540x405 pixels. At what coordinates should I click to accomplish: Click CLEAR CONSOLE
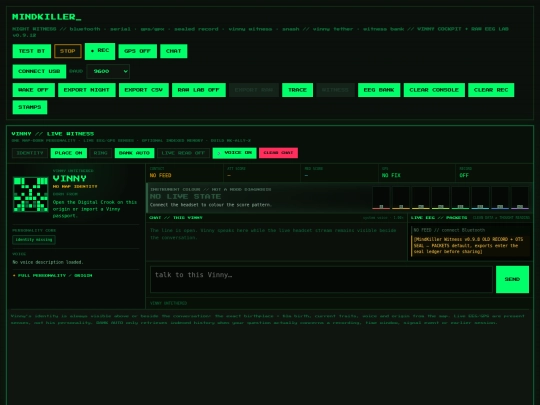click(434, 90)
